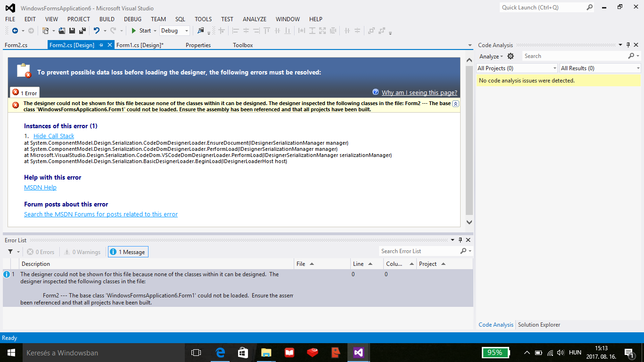Click the Error List filter funnel icon
The width and height of the screenshot is (644, 362).
(x=10, y=252)
